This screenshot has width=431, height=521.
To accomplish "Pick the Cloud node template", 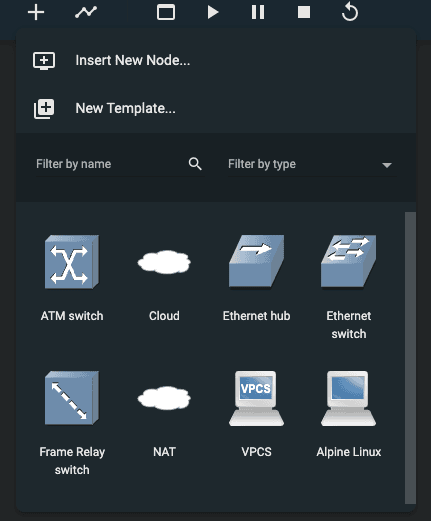I will tap(164, 277).
